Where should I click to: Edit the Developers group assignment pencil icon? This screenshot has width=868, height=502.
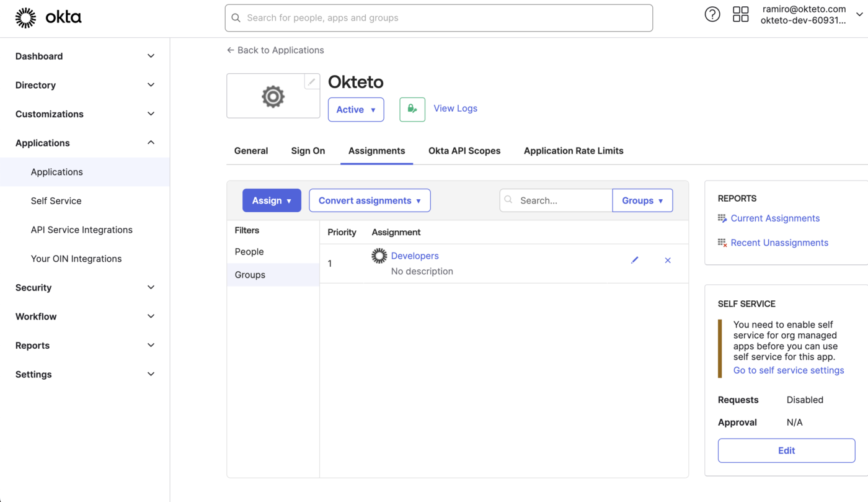point(634,260)
